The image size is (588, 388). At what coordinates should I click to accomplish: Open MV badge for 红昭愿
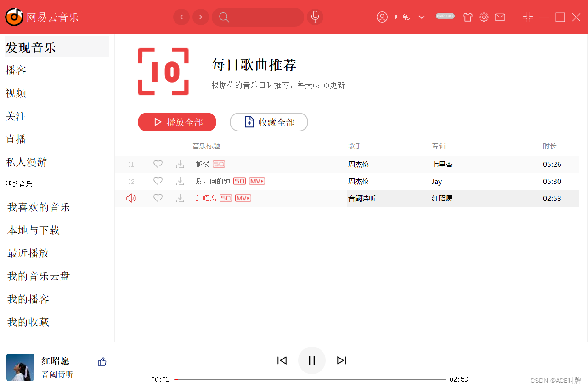(243, 198)
